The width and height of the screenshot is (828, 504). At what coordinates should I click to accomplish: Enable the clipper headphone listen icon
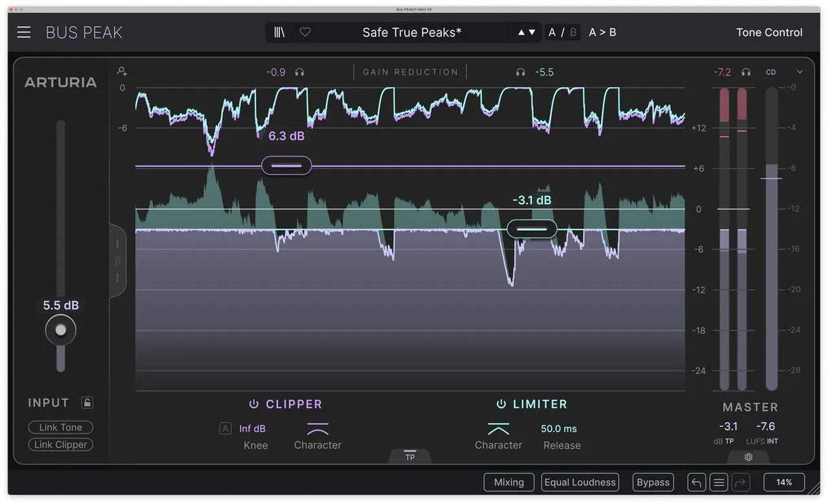[299, 72]
